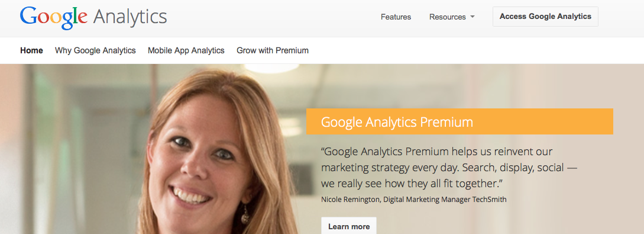
Task: Click the orange Google Analytics Premium banner
Action: pos(459,121)
